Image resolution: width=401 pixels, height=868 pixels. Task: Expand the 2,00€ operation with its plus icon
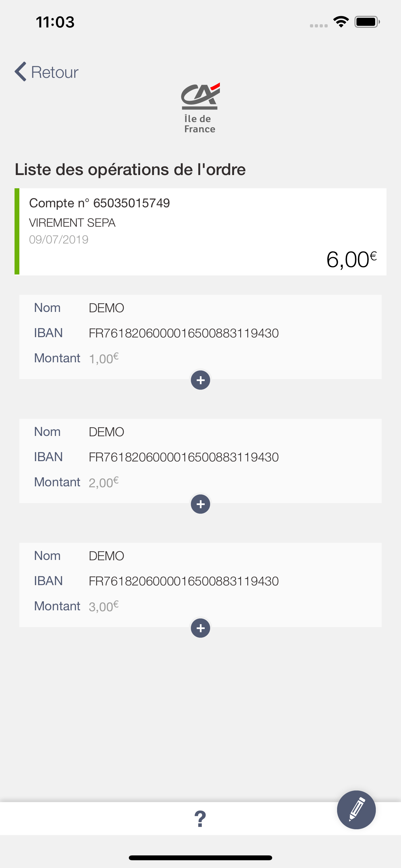[x=200, y=504]
